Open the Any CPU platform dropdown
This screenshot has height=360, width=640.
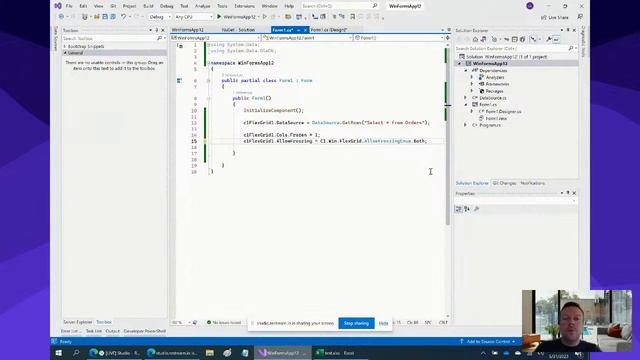[x=194, y=17]
